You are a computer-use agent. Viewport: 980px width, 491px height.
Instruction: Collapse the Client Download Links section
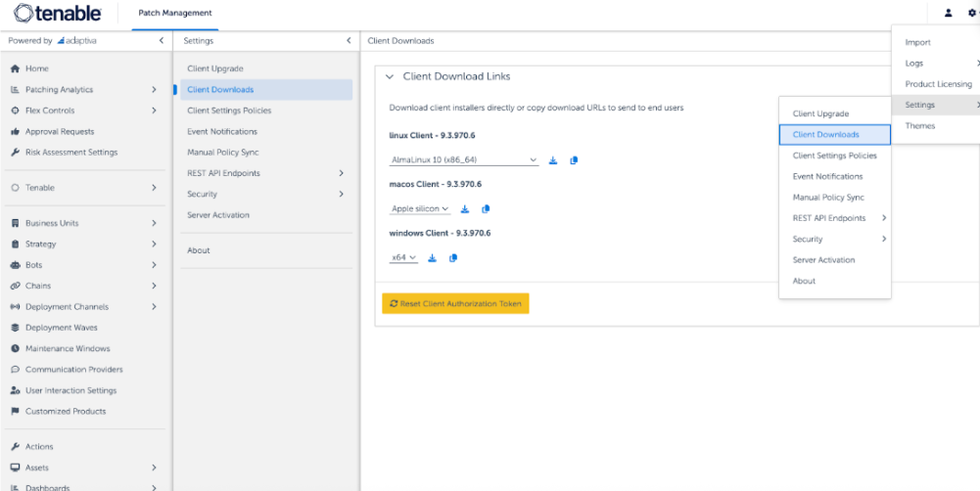pos(390,76)
